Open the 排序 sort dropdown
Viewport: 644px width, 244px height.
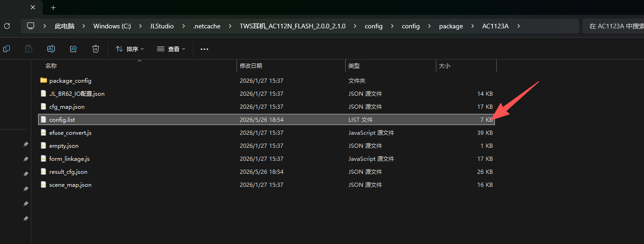(x=130, y=49)
